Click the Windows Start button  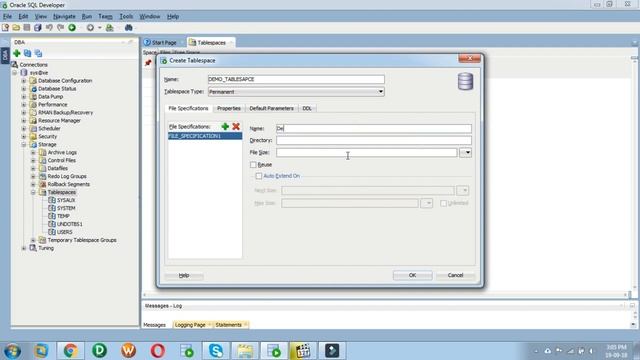click(12, 351)
